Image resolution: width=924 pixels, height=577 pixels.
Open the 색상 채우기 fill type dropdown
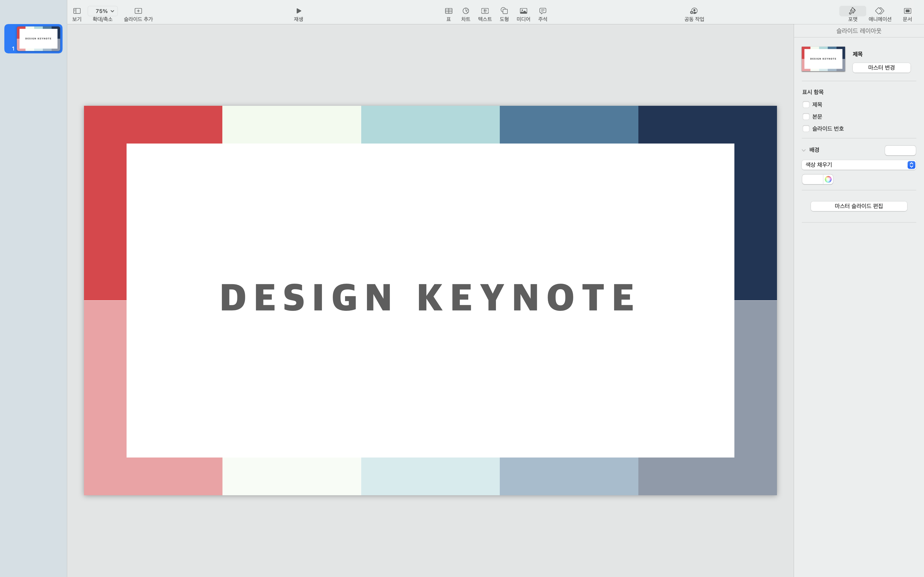pyautogui.click(x=858, y=165)
